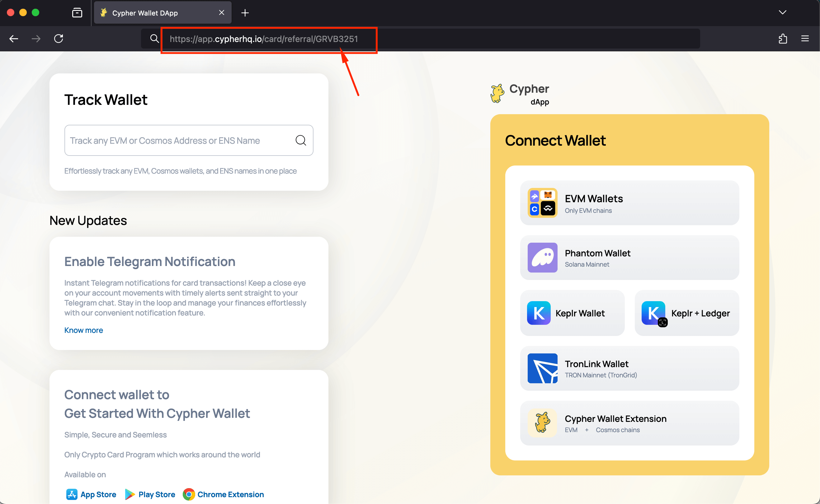Click the Track Wallet search magnifier icon
The height and width of the screenshot is (504, 820).
click(x=301, y=140)
